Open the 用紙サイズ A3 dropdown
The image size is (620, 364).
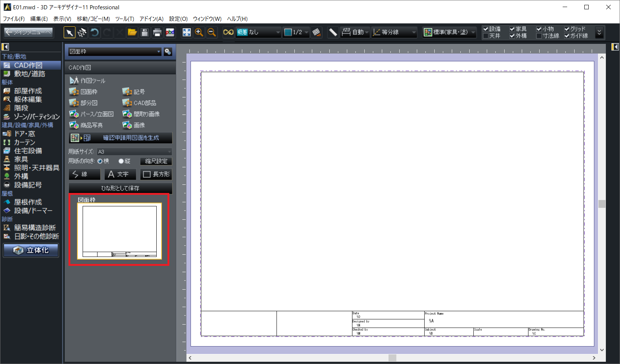[134, 152]
